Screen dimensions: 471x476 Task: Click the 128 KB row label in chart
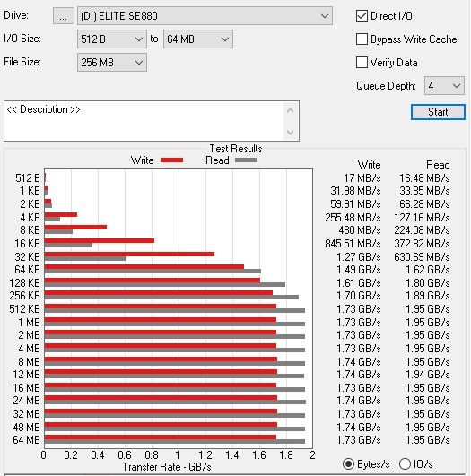(24, 283)
